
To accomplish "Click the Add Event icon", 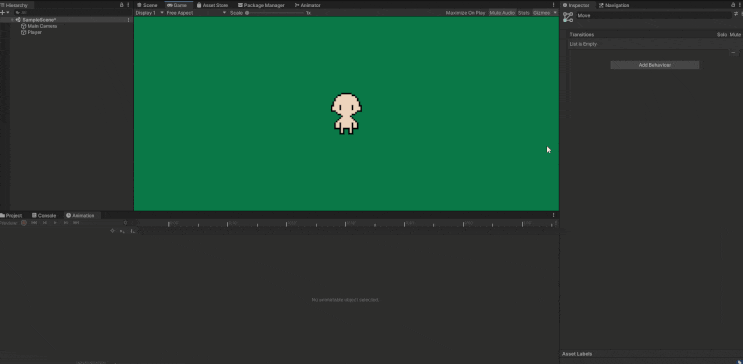I will click(x=133, y=231).
